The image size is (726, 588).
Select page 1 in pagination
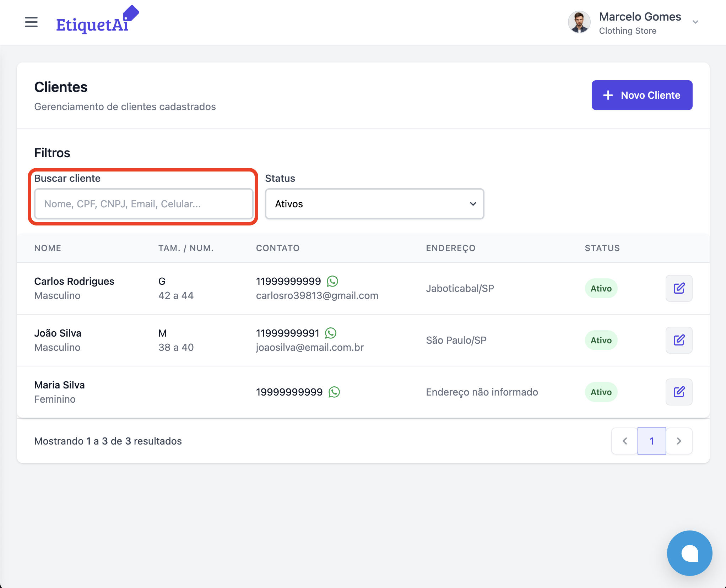(x=651, y=441)
